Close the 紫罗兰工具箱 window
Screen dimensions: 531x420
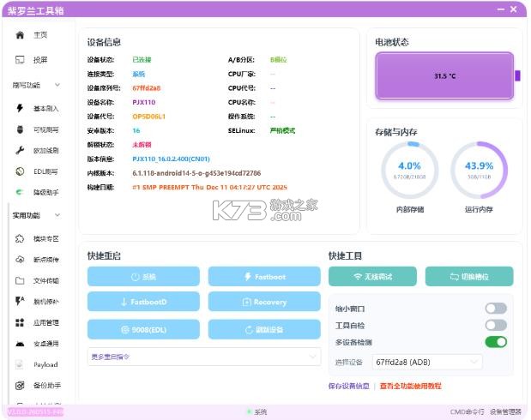tap(514, 9)
